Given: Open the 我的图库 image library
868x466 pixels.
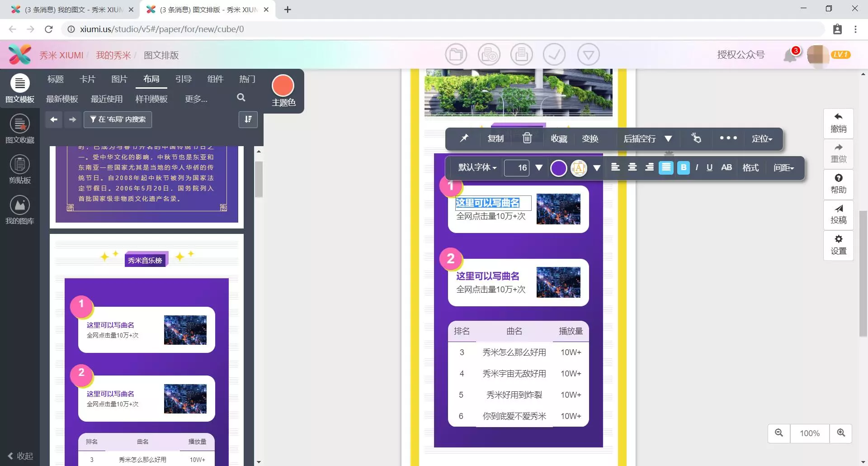Looking at the screenshot, I should tap(19, 210).
